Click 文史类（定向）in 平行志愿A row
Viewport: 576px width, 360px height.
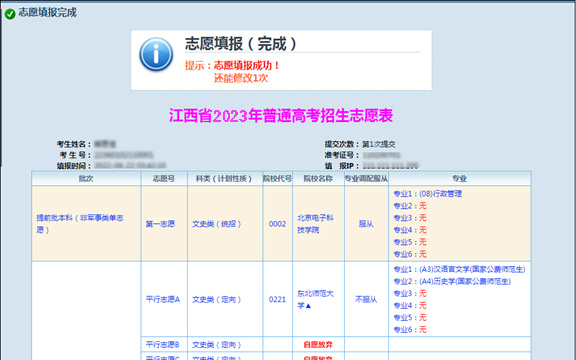(x=217, y=299)
